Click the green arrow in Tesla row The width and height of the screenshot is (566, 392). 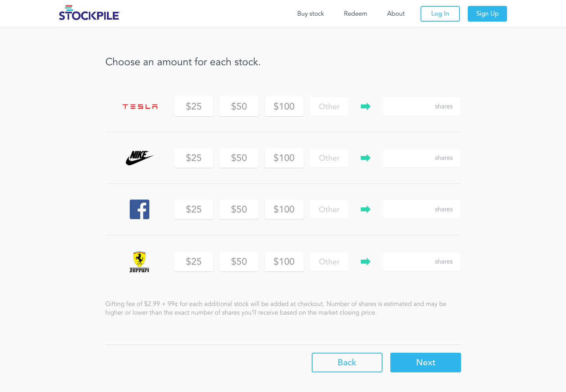click(366, 106)
